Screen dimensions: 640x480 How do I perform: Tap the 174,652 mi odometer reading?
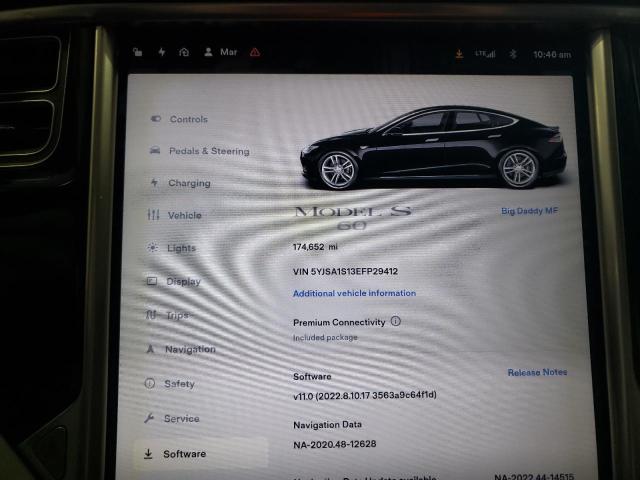tap(315, 247)
